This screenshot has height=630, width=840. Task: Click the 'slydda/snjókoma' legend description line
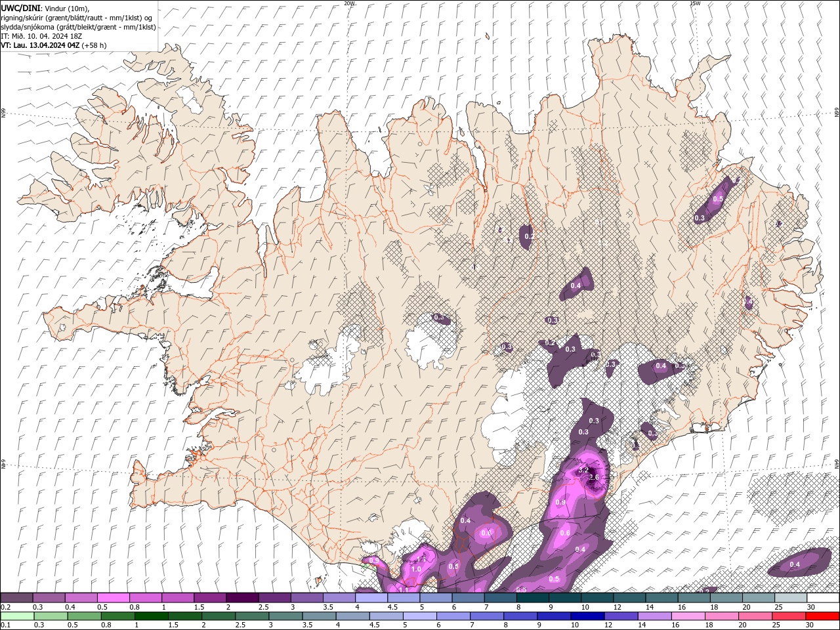coord(78,27)
